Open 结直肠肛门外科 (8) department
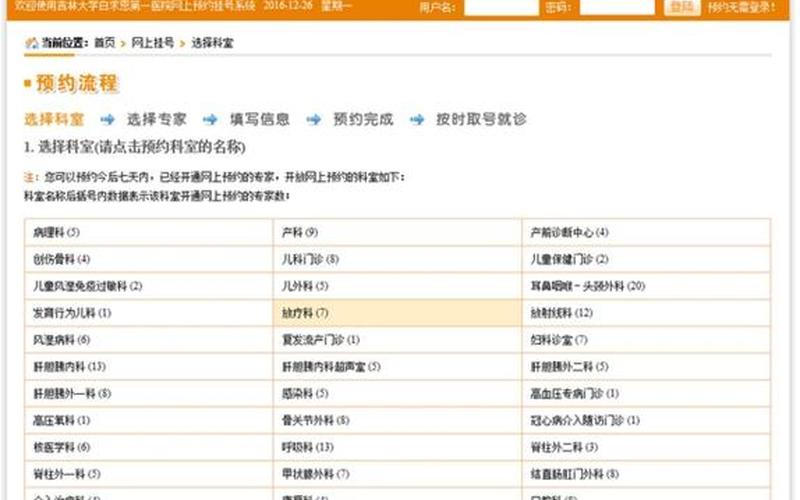 (575, 474)
